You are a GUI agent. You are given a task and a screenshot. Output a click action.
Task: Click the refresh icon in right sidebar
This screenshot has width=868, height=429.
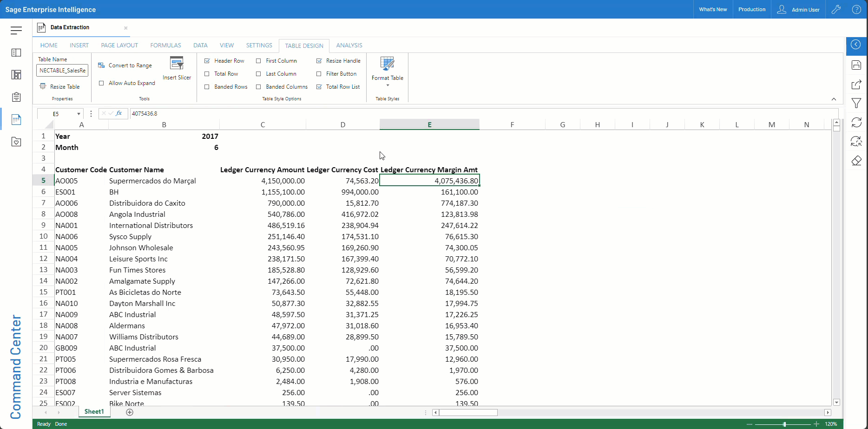(x=856, y=122)
